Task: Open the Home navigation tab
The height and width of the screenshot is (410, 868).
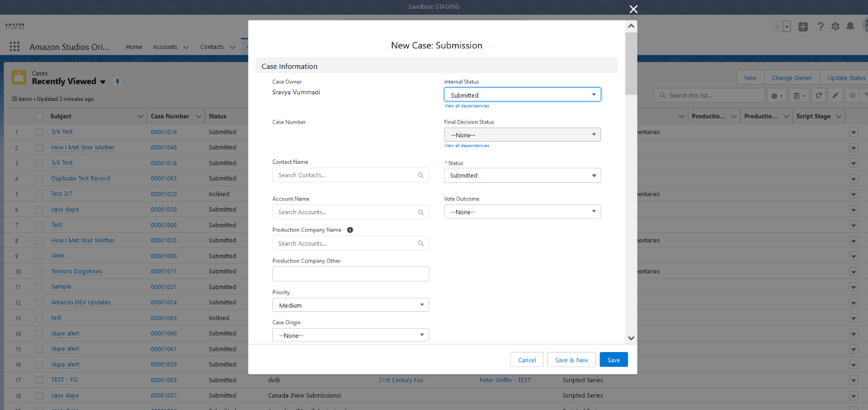Action: 134,47
